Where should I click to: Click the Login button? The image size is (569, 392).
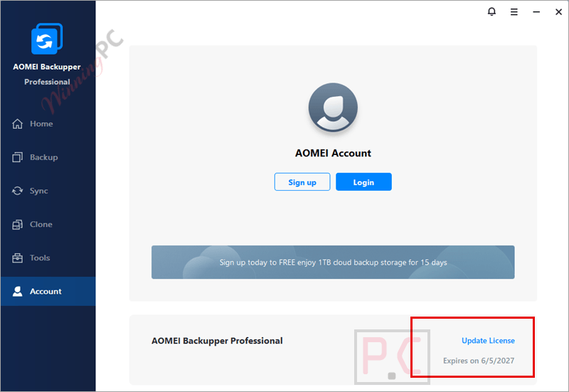click(363, 182)
